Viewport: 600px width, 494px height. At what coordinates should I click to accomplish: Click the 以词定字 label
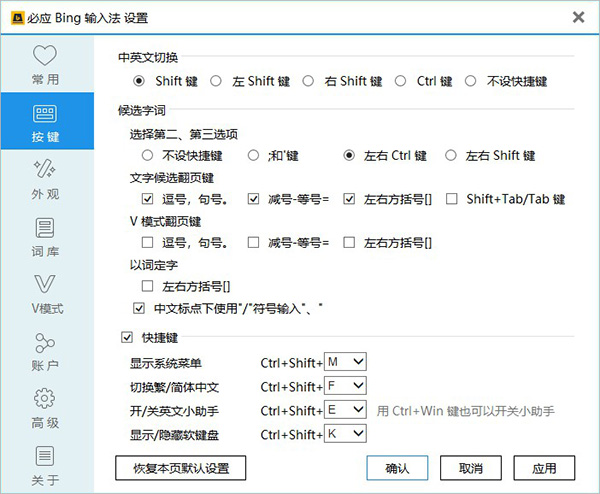coord(154,265)
